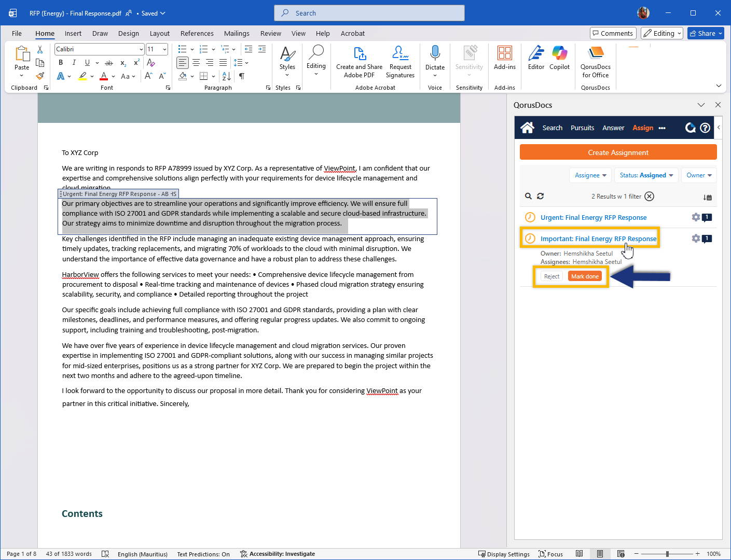Click the Create Assignment button
The width and height of the screenshot is (731, 560).
click(618, 152)
